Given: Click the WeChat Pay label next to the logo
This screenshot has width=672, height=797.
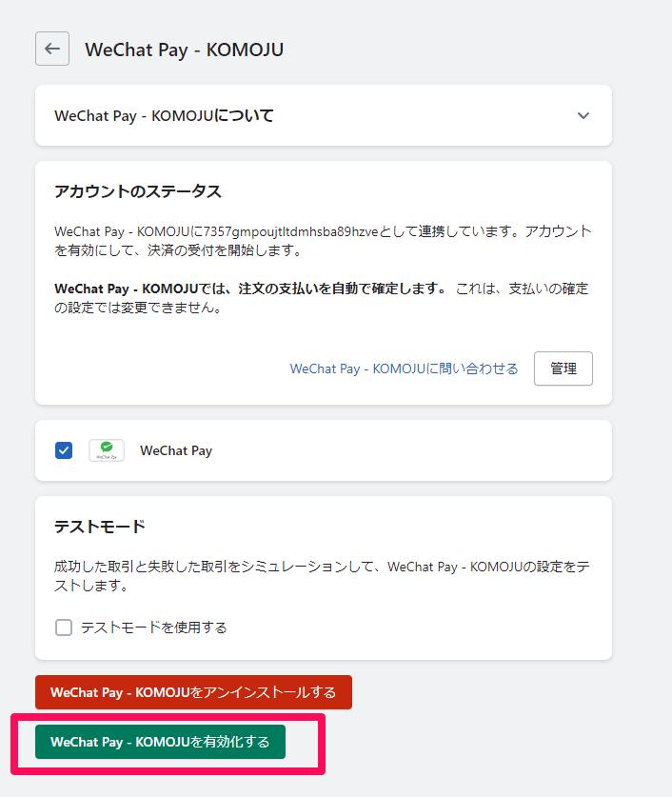Looking at the screenshot, I should click(x=176, y=450).
